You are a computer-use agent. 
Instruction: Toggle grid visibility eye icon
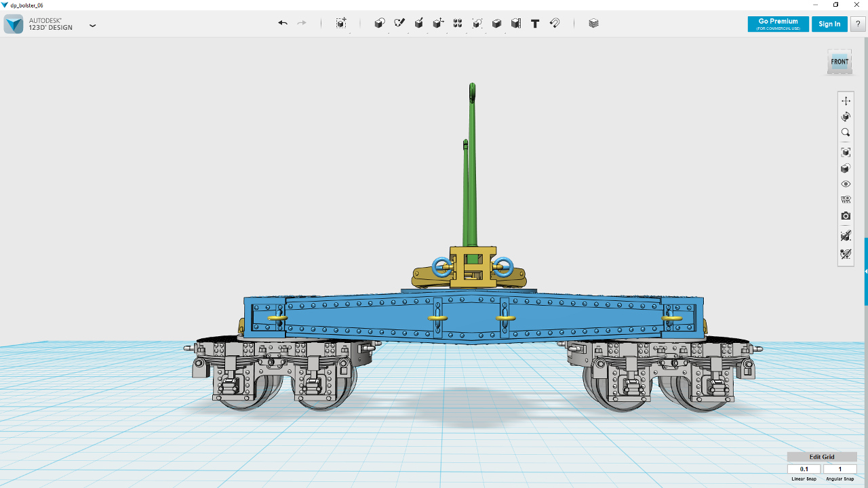[846, 200]
